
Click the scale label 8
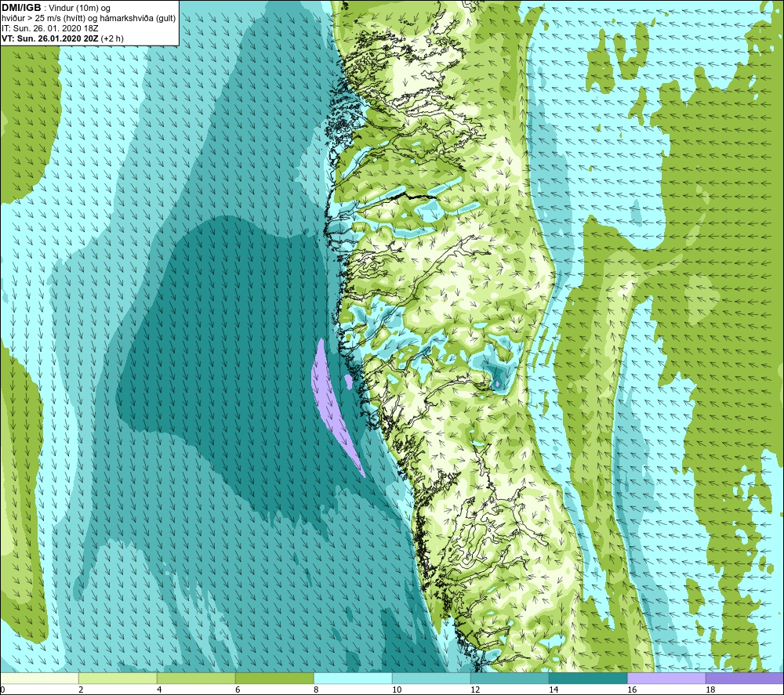pos(316,690)
